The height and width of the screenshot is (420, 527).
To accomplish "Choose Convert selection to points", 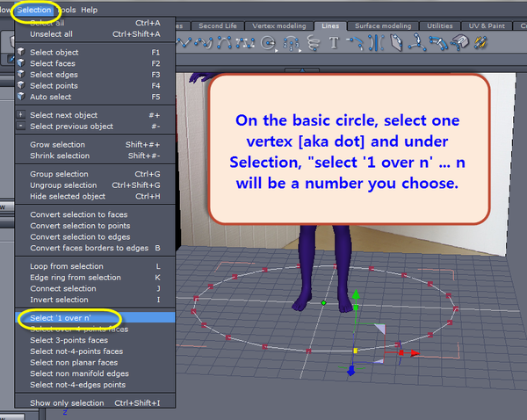I will [x=95, y=226].
